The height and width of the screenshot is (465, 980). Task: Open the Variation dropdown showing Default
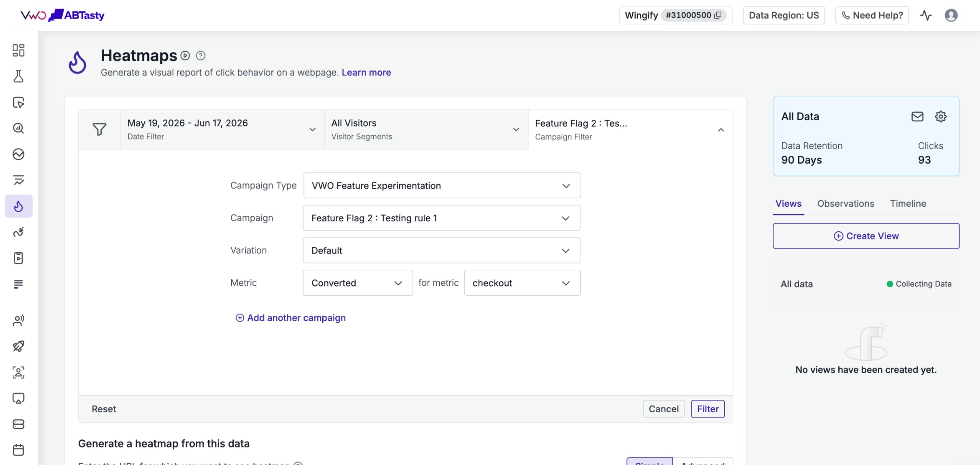[x=441, y=251]
